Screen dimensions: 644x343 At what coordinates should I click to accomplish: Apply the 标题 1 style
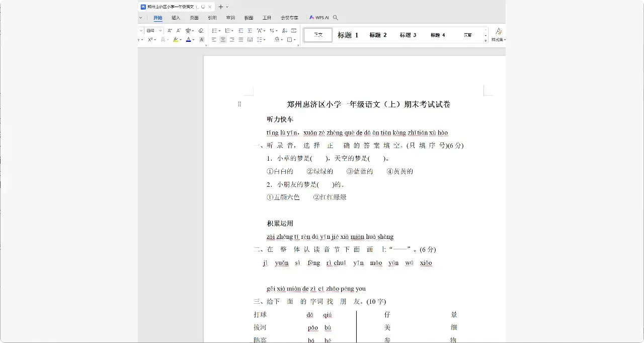pos(348,35)
